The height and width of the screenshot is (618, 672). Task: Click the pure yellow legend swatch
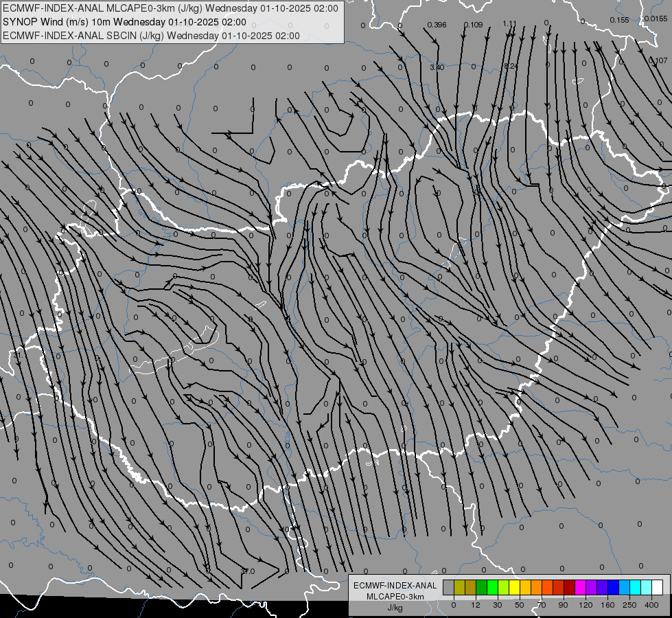point(514,587)
